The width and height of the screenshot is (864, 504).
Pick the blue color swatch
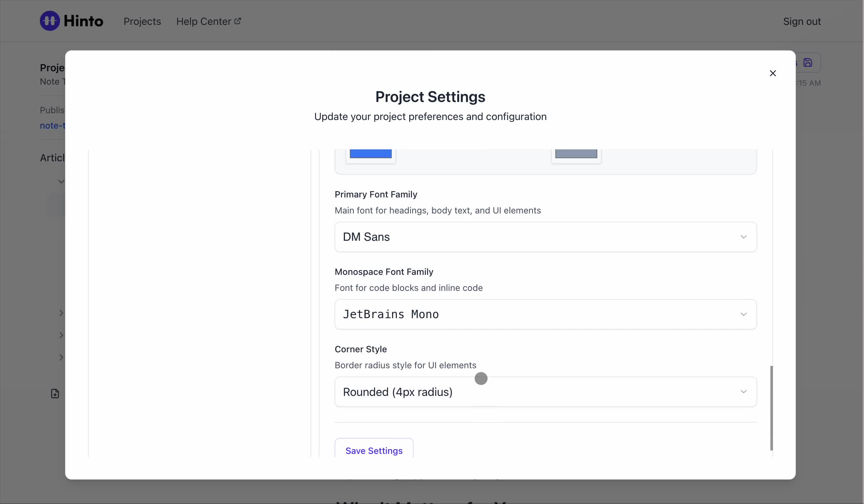(370, 154)
